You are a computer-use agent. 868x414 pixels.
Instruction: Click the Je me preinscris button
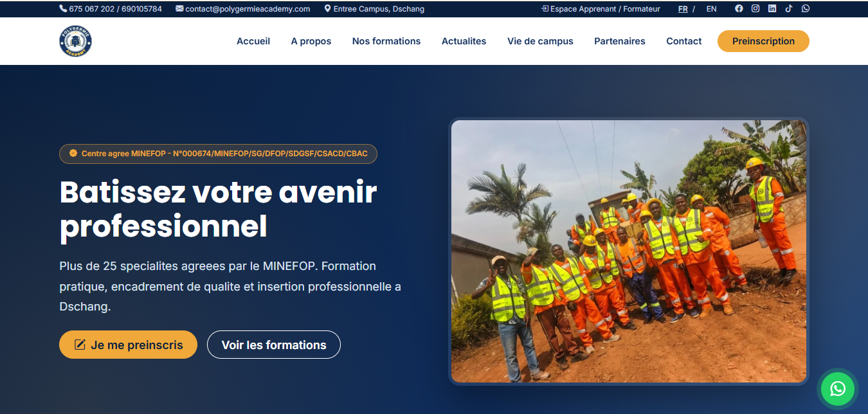128,345
